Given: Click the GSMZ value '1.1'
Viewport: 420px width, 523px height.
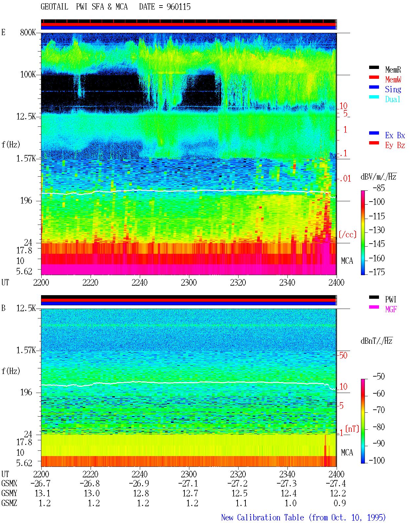Looking at the screenshot, I should click(x=241, y=503).
